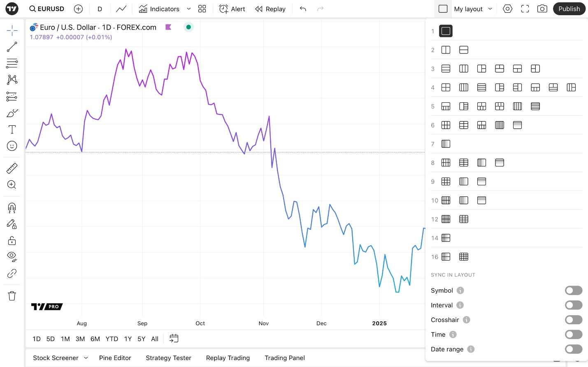588x367 pixels.
Task: Click the Publish button
Action: pyautogui.click(x=569, y=9)
